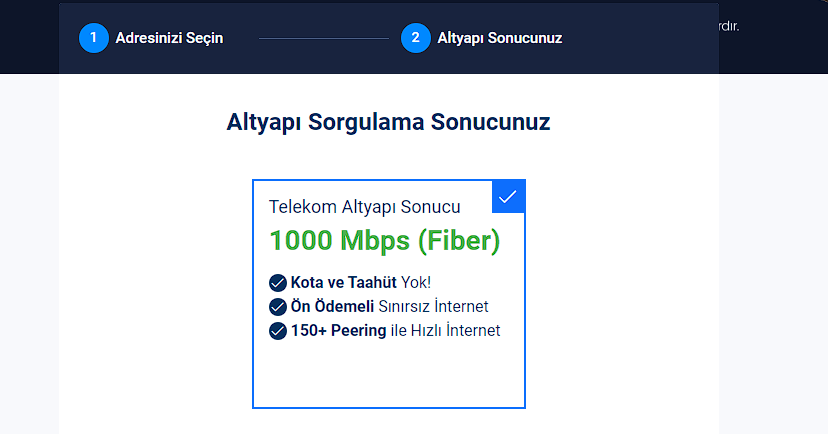Click the ile Hızlı İnternet text
The height and width of the screenshot is (434, 828).
[x=444, y=330]
